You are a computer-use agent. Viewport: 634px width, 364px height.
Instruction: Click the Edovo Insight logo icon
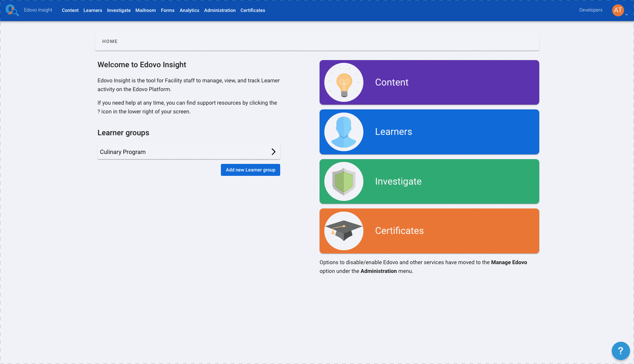[x=12, y=10]
